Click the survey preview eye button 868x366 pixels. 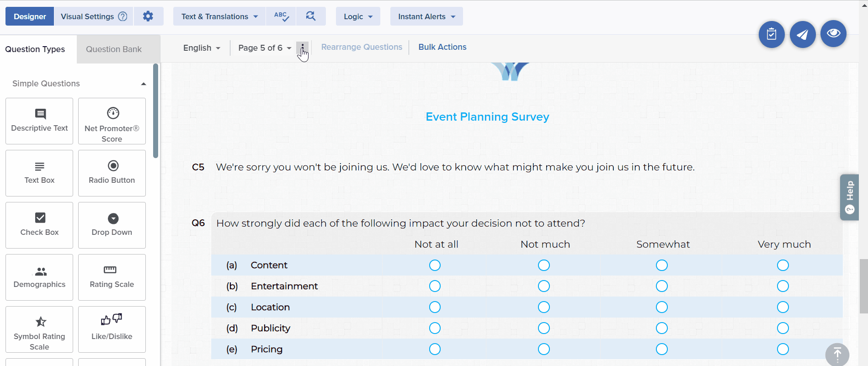tap(833, 33)
